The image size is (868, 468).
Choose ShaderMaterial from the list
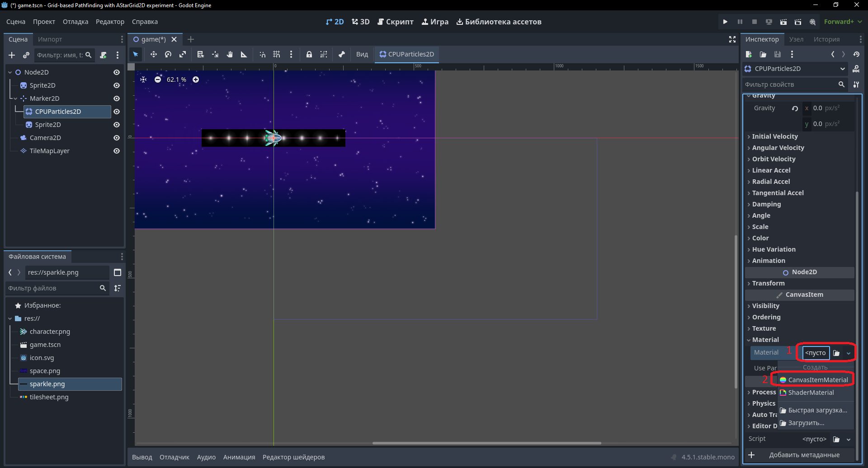tap(816, 393)
